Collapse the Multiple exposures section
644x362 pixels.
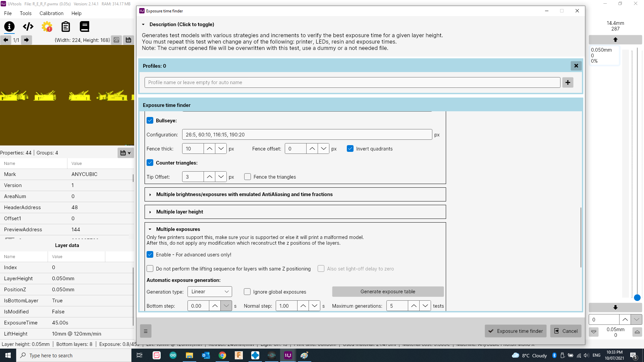pos(150,229)
